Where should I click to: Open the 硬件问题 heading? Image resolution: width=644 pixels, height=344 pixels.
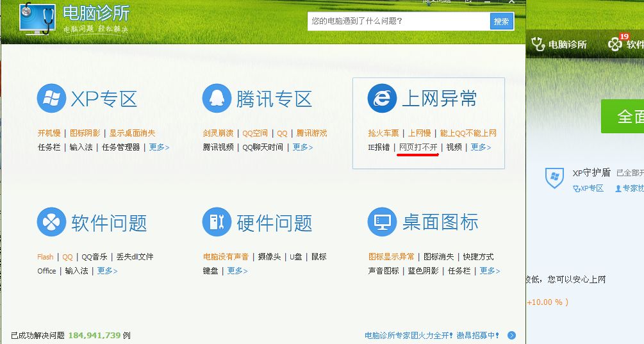(x=274, y=223)
